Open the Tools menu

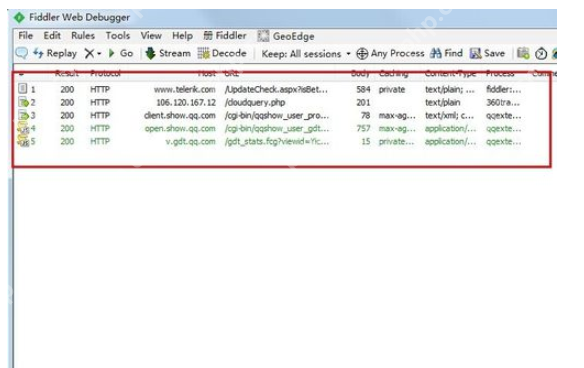click(x=118, y=36)
